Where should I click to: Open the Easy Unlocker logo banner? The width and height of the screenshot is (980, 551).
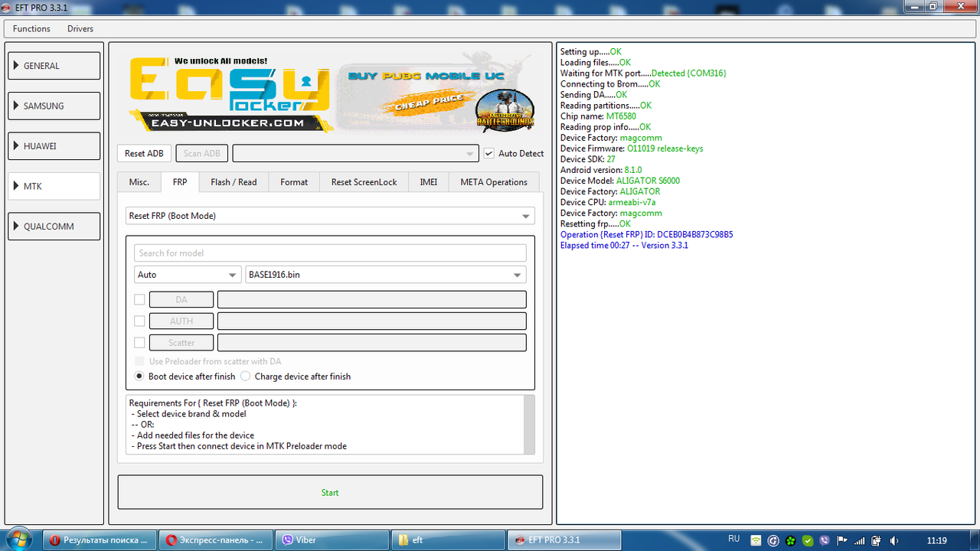coord(231,93)
